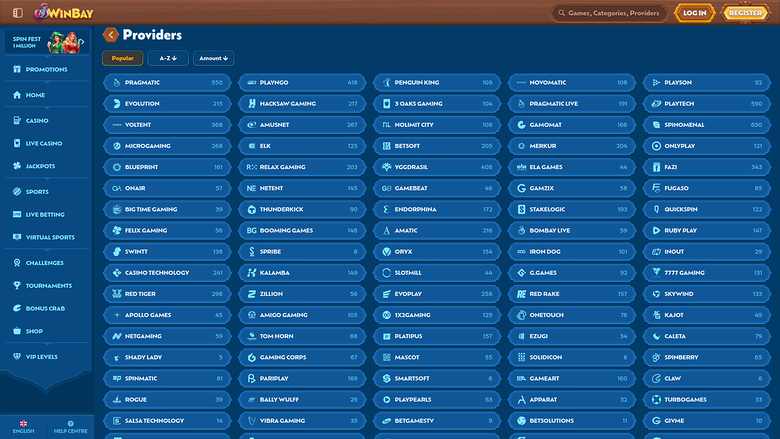Click the Sports ball icon in sidebar
780x439 pixels.
click(x=16, y=191)
